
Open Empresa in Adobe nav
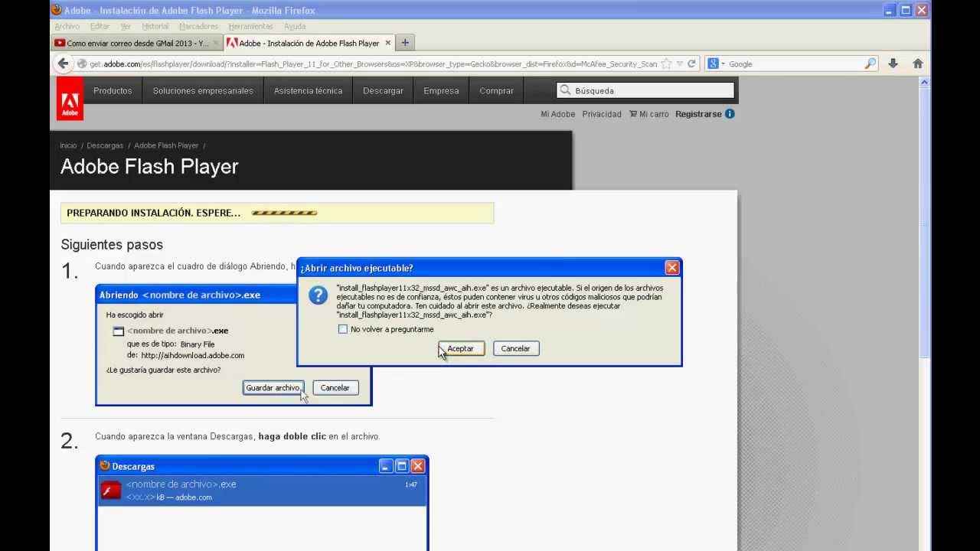(x=441, y=90)
